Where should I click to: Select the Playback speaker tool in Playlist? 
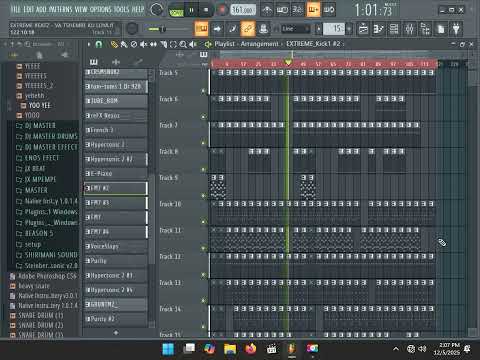[193, 44]
